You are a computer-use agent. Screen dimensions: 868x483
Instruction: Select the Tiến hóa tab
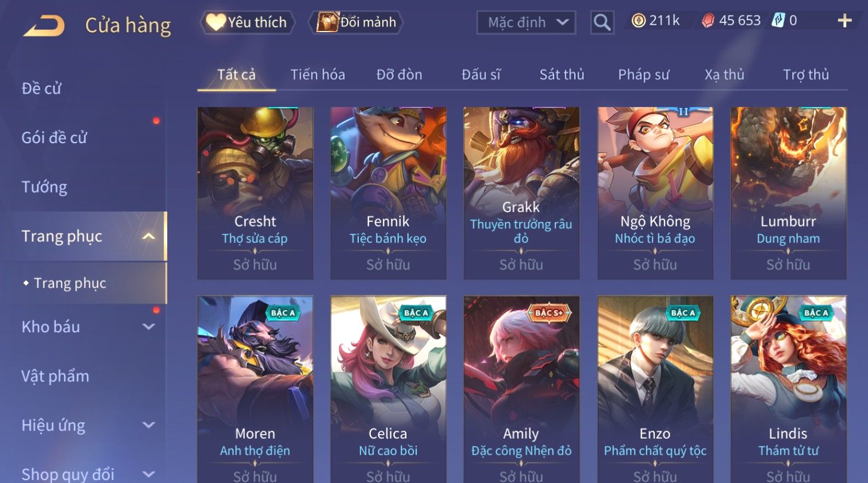(x=317, y=75)
